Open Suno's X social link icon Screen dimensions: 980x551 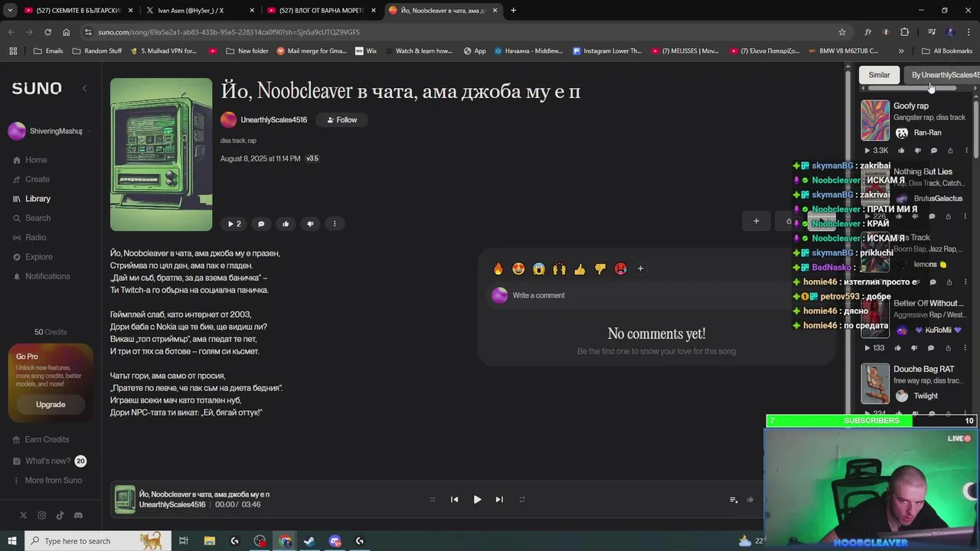(23, 516)
